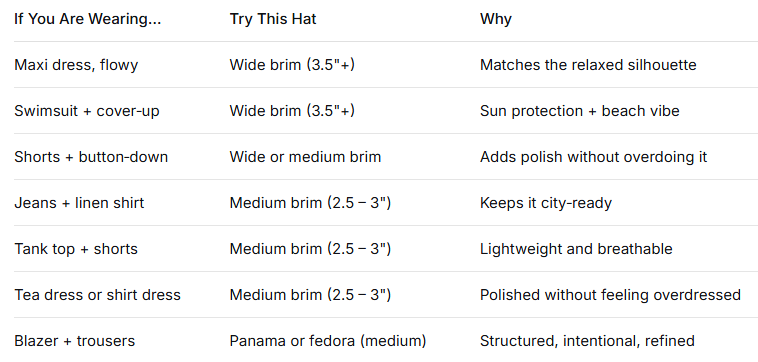758x362 pixels.
Task: Select the 'Maxi dress, flowy' cell
Action: tap(76, 65)
